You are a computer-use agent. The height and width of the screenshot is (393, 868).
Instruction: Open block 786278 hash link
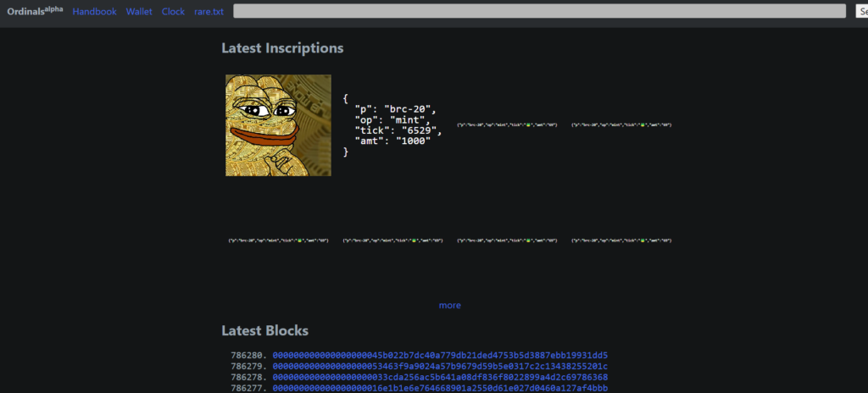[x=440, y=378]
